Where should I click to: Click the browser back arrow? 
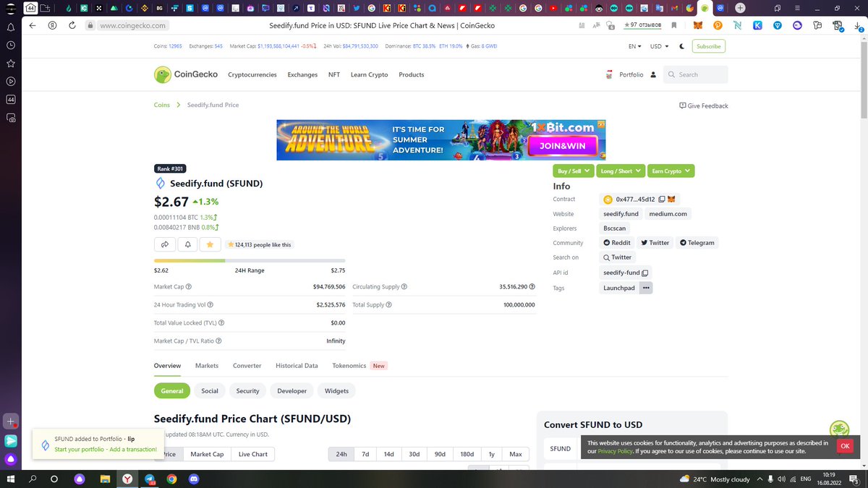pyautogui.click(x=33, y=25)
